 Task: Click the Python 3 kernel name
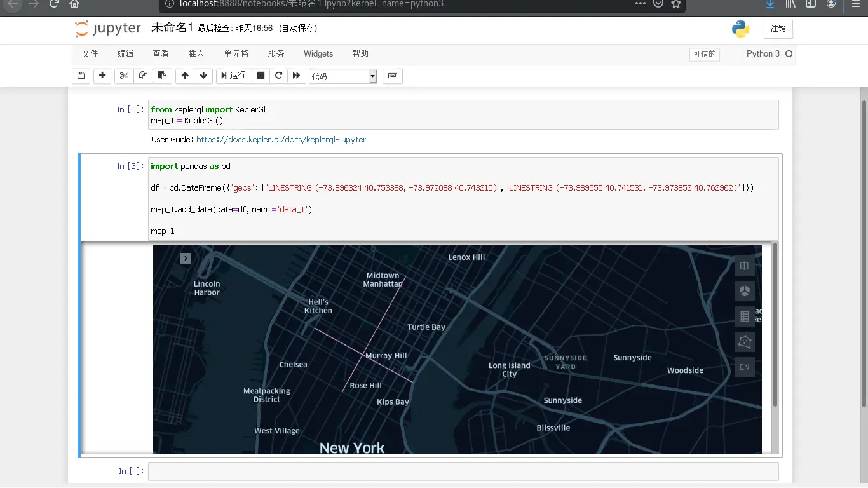coord(763,54)
